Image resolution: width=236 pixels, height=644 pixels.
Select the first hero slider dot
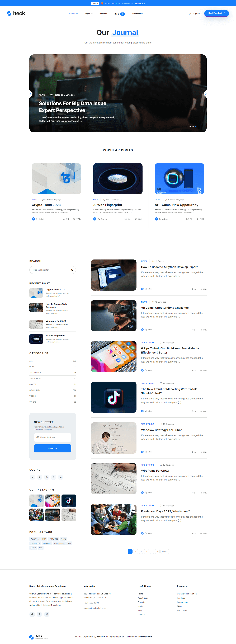[x=190, y=126]
